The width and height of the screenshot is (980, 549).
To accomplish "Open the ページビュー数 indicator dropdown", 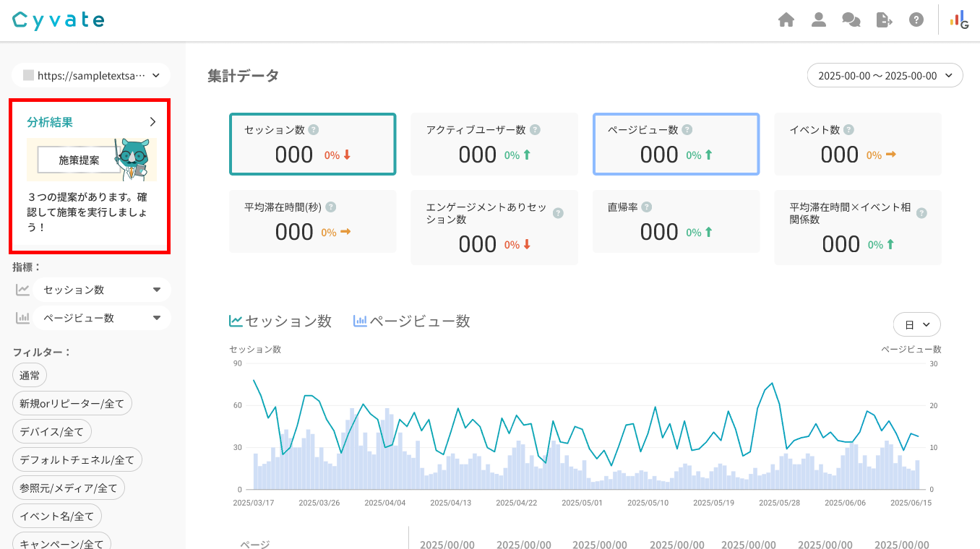I will click(x=101, y=318).
